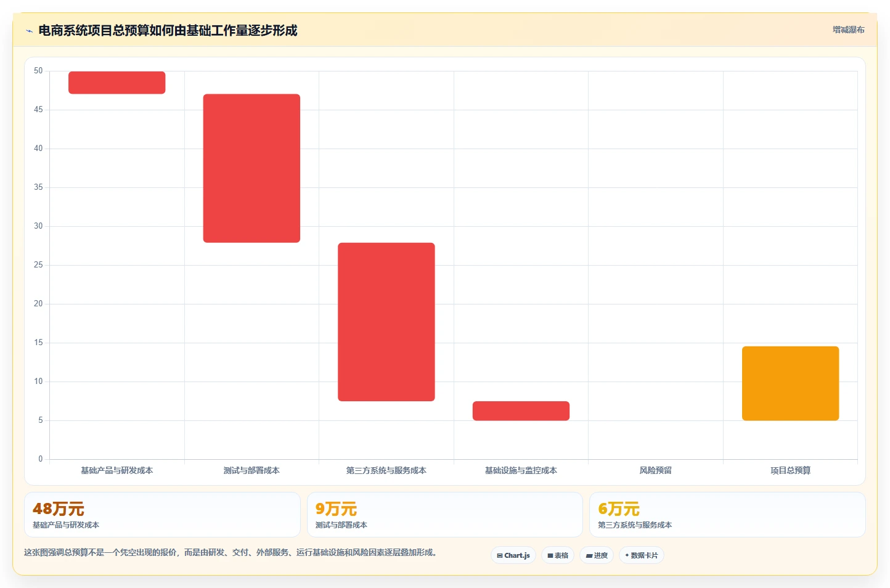The image size is (890, 588).
Task: Select the Chart.js chip
Action: point(513,555)
